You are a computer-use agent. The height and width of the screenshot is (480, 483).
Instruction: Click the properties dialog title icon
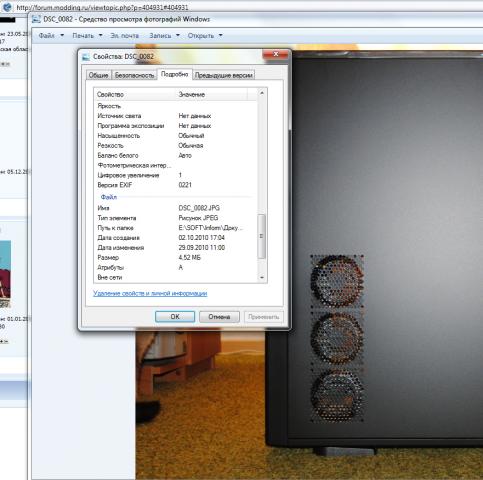click(x=86, y=57)
